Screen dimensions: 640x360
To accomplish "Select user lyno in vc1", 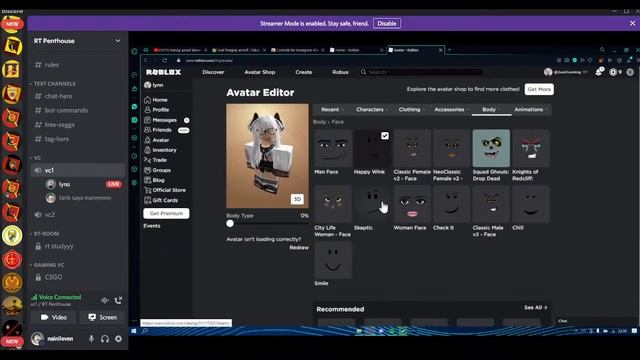I will click(64, 184).
